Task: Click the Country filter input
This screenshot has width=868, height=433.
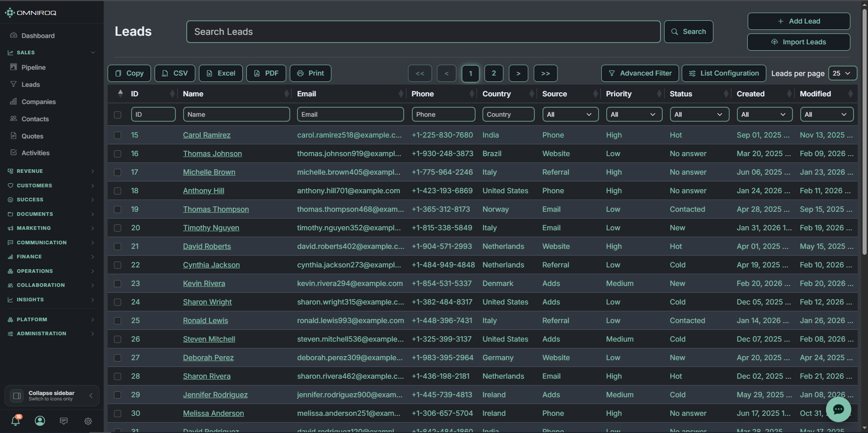Action: pyautogui.click(x=509, y=114)
